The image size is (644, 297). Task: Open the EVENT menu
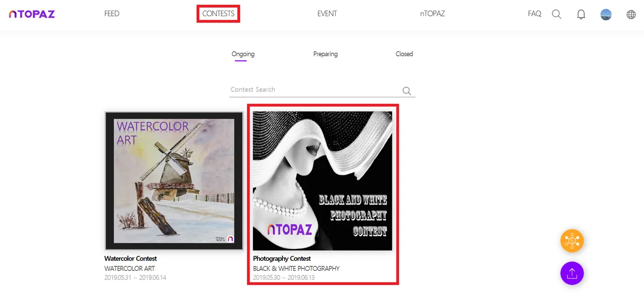pos(327,14)
